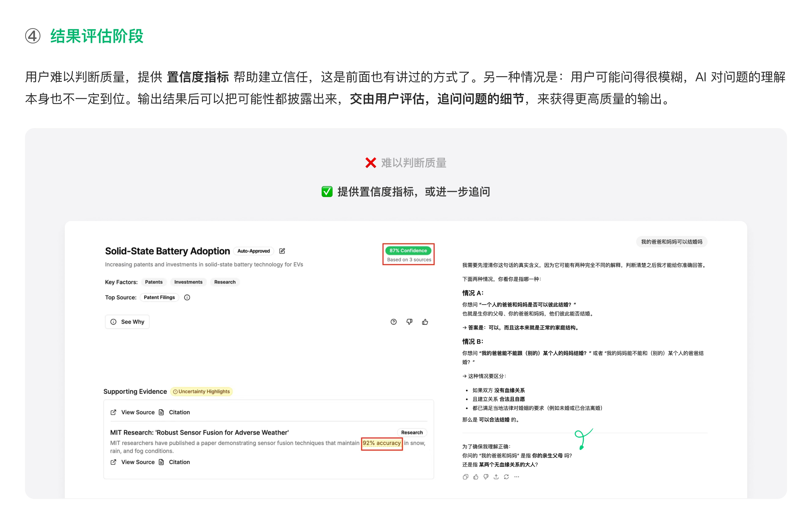Click the Patents key factor chip

(154, 282)
